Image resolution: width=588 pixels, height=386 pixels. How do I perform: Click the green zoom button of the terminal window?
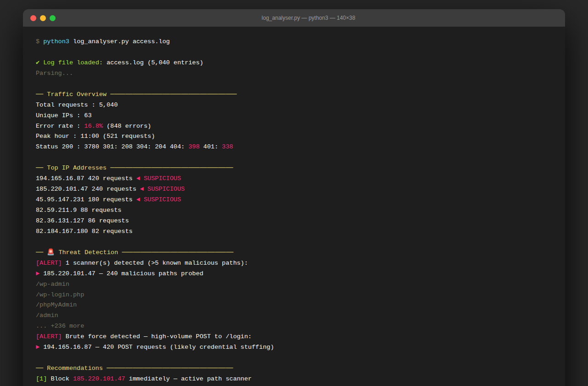[52, 18]
